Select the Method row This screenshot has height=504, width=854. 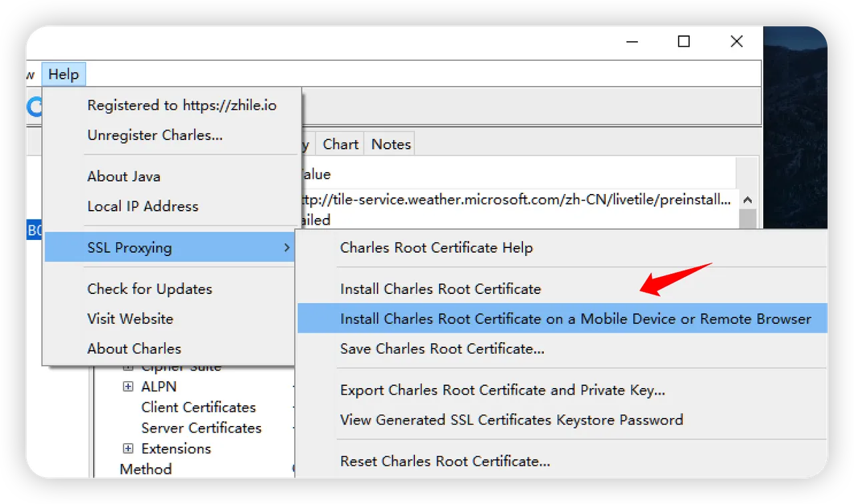click(x=145, y=469)
